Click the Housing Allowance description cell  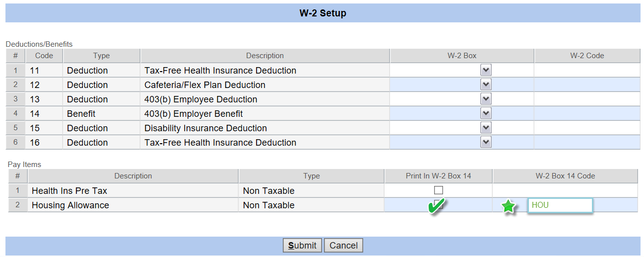tap(133, 205)
